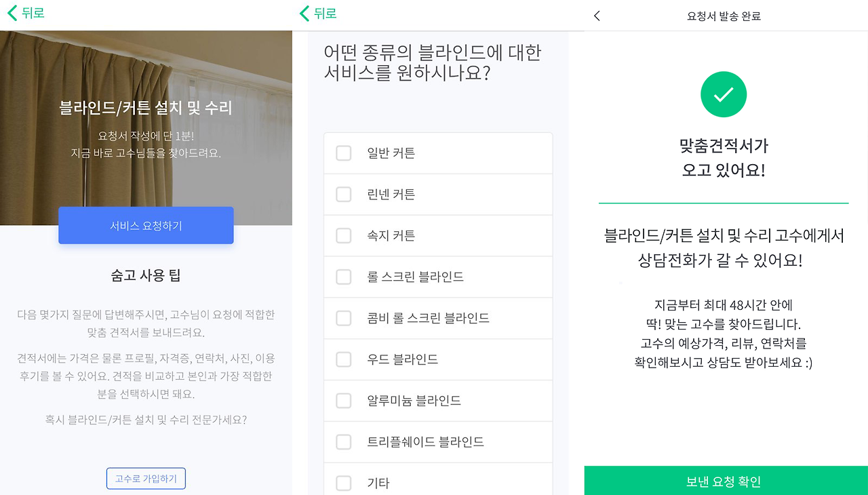Check the 일반 커튼 option
868x495 pixels.
343,153
